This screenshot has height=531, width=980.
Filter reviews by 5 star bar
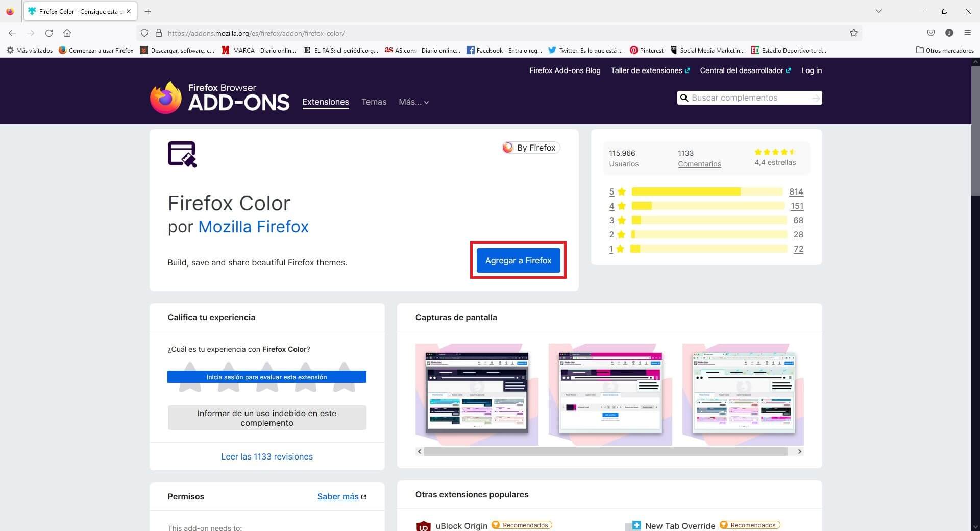click(x=707, y=191)
